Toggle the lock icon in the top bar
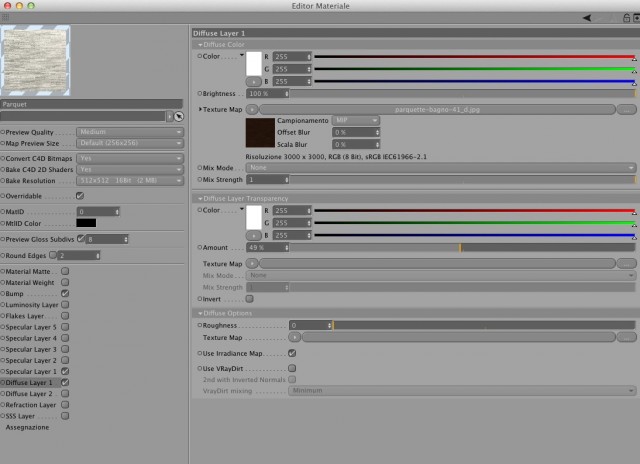Image resolution: width=640 pixels, height=464 pixels. point(626,18)
